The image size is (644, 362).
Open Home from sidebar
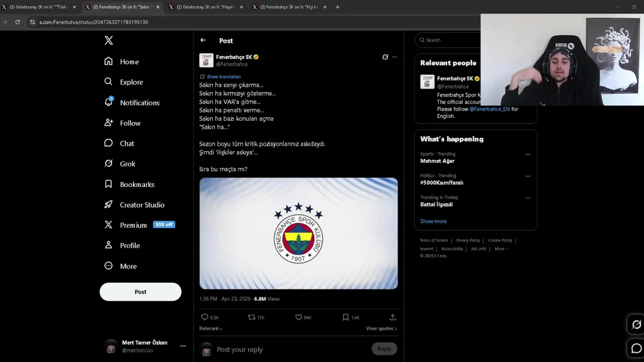click(x=121, y=61)
